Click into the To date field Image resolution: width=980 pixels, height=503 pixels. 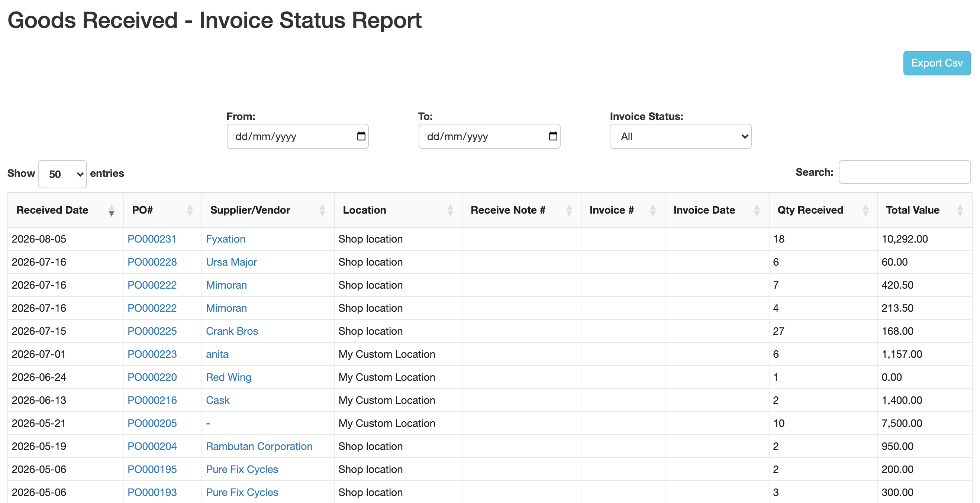pyautogui.click(x=489, y=136)
